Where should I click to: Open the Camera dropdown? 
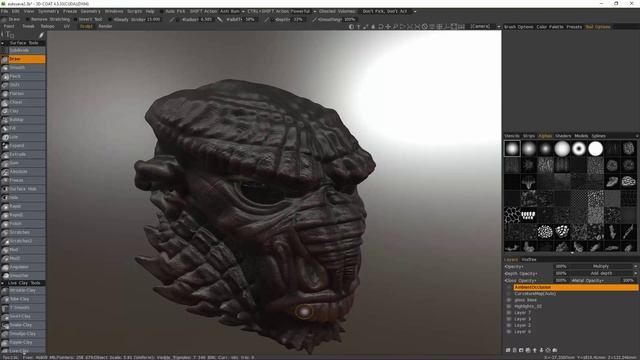point(485,26)
